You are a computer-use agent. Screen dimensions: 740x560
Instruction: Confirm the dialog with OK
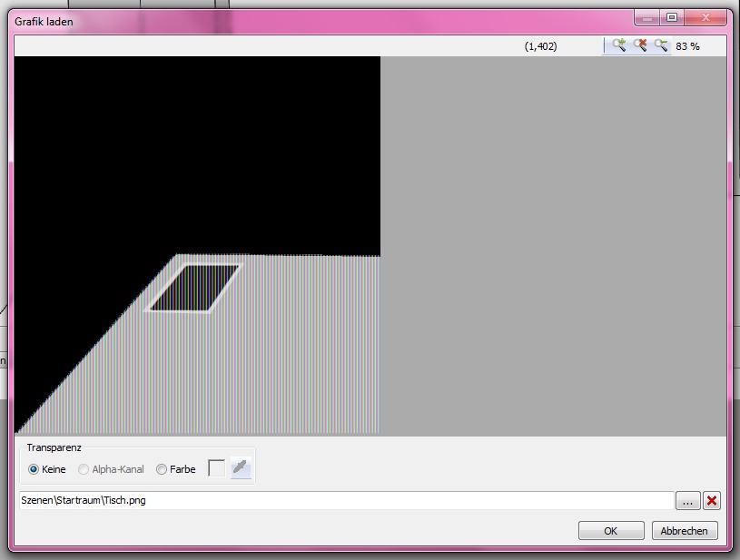pos(611,531)
